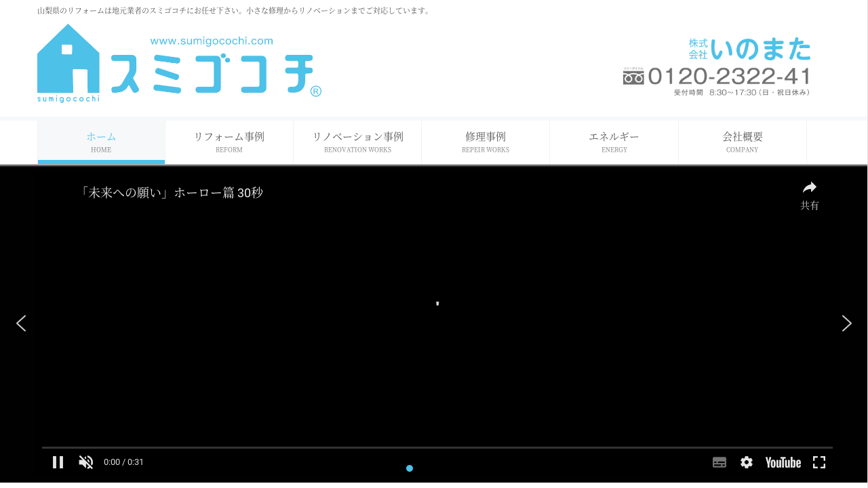Unmute the video sound
Viewport: 868px width, 488px height.
point(86,462)
